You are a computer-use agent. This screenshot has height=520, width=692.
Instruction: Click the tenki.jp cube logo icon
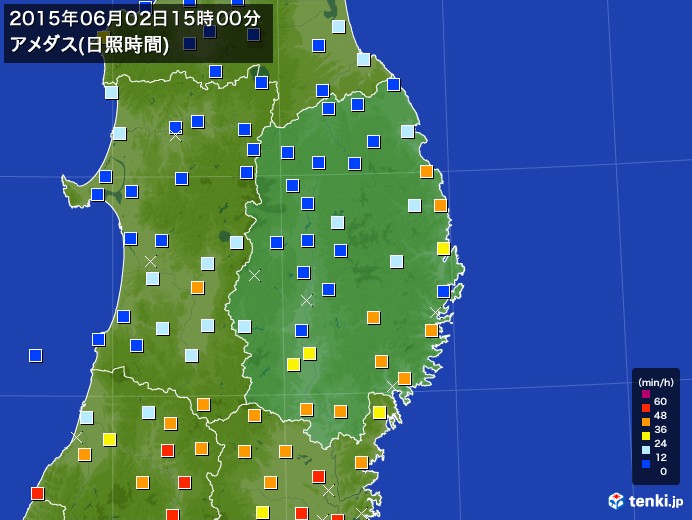point(616,501)
